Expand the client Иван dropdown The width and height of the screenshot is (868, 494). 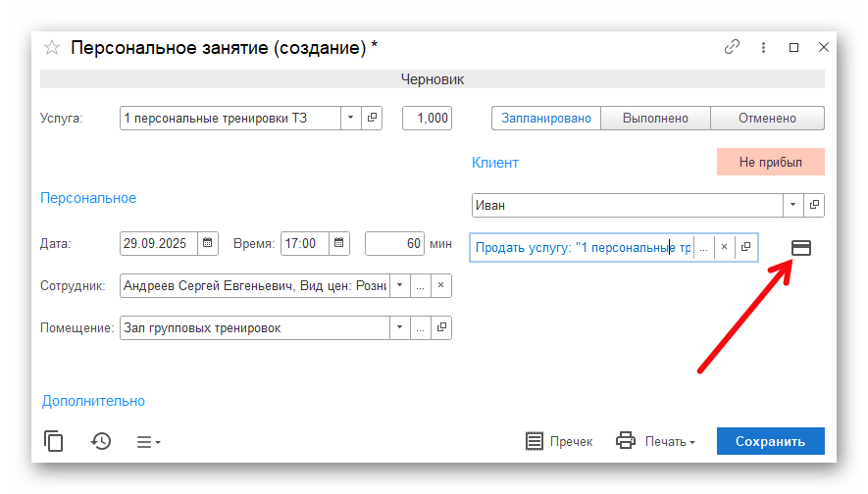792,206
